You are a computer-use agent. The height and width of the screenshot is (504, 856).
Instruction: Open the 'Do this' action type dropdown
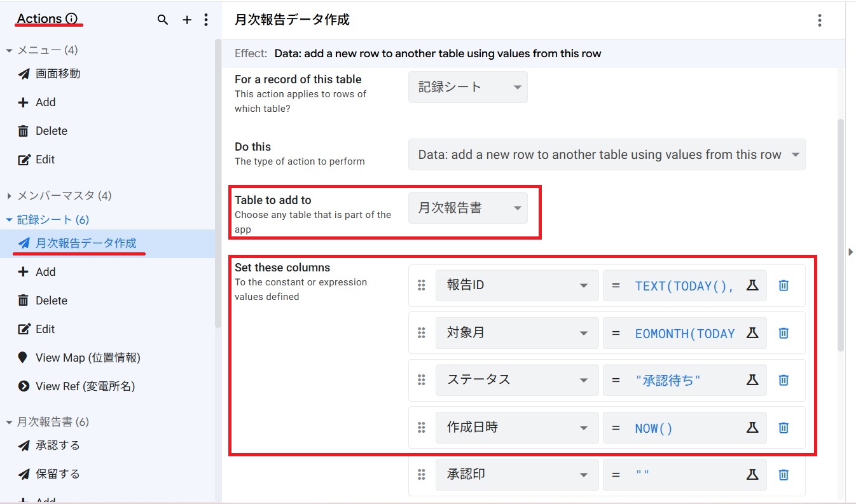(607, 154)
